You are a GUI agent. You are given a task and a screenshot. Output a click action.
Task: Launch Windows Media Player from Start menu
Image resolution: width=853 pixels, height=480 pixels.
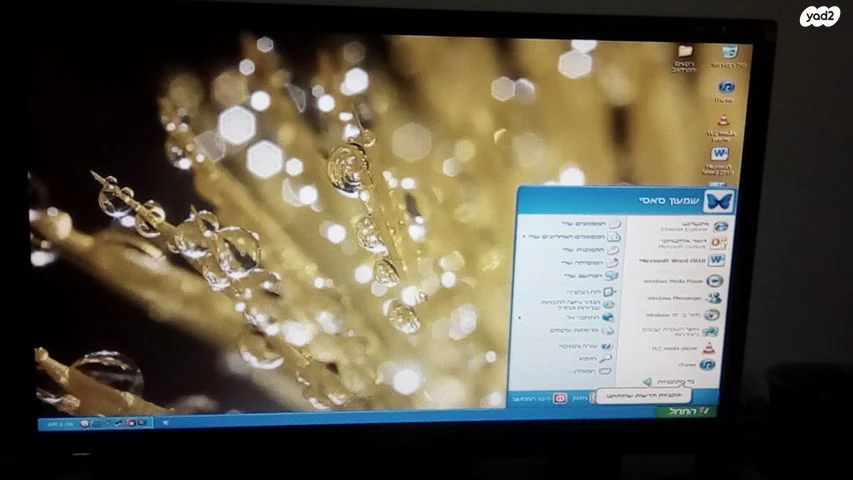[x=683, y=281]
